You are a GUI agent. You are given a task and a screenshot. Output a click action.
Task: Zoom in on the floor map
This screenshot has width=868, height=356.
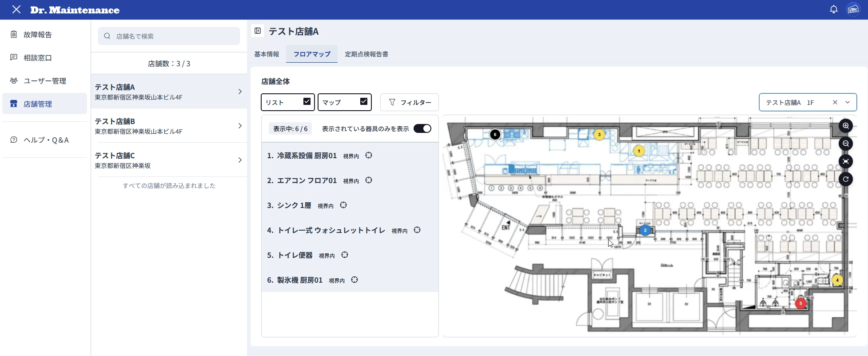tap(846, 126)
